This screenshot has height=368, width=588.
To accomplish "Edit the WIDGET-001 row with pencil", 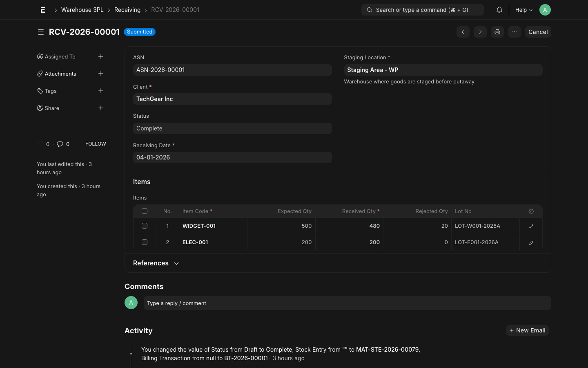I will [x=531, y=226].
